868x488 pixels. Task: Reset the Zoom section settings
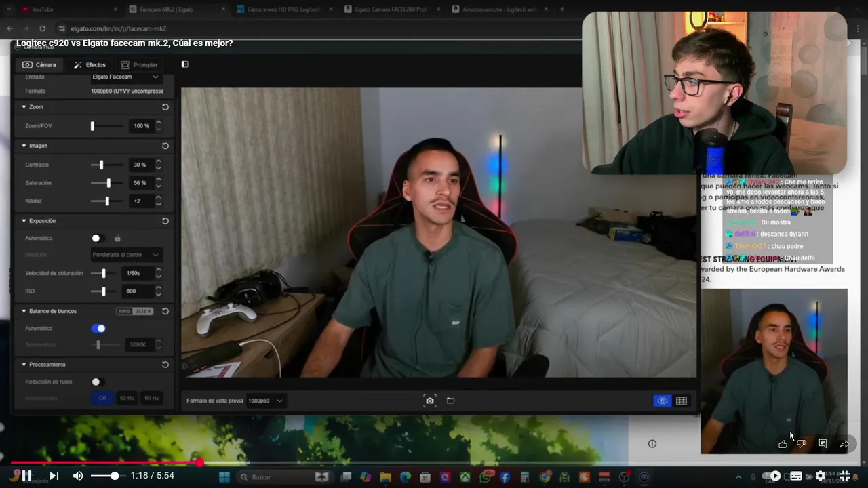coord(165,107)
